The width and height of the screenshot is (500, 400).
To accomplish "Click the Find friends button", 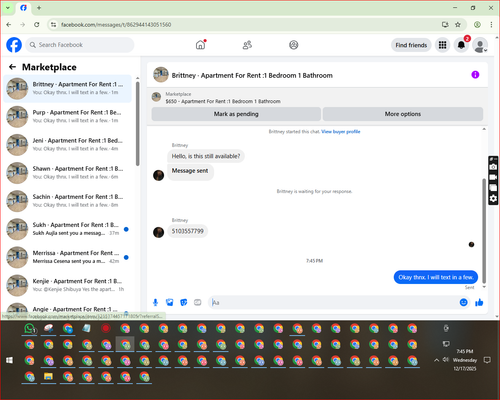I will click(411, 45).
